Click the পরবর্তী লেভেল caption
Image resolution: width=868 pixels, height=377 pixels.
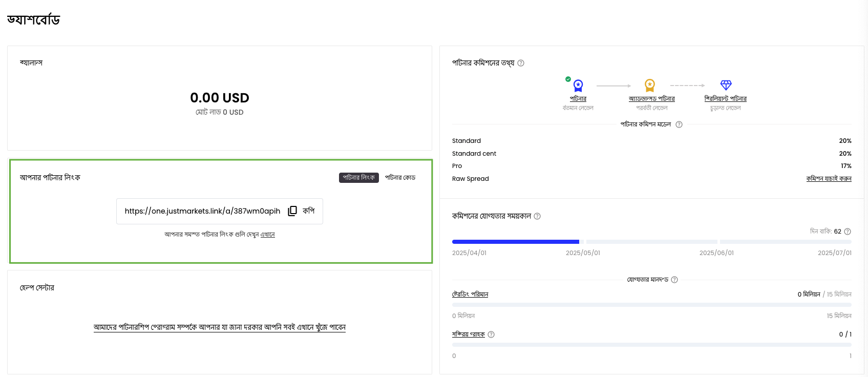coord(652,108)
